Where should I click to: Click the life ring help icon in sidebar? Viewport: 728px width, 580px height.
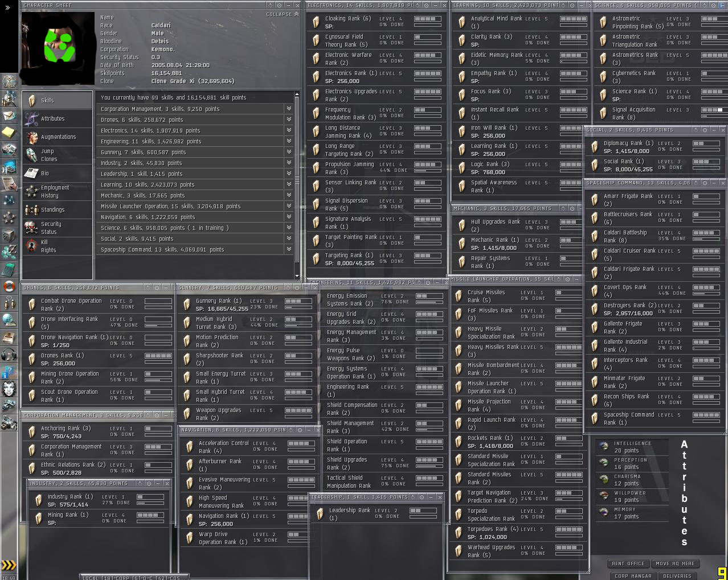(9, 286)
